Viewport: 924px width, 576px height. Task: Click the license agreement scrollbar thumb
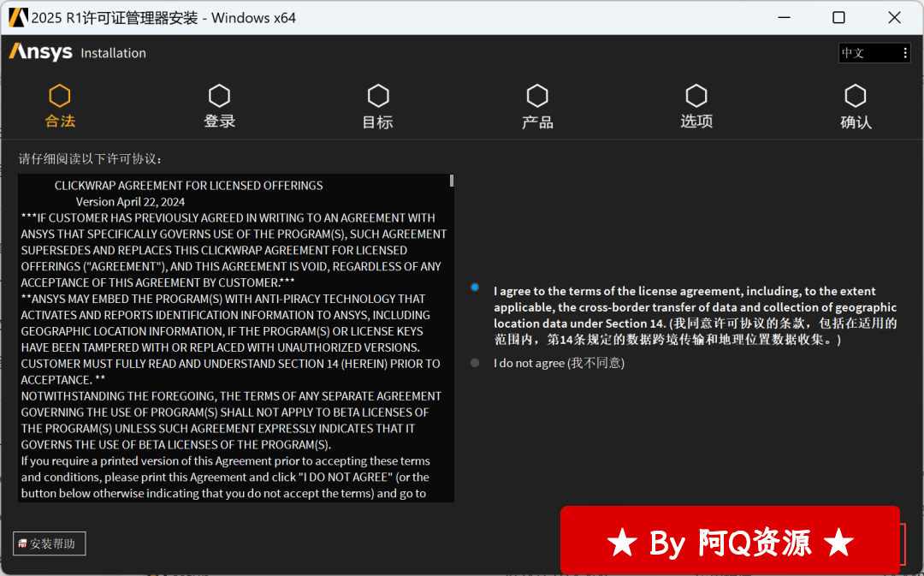[x=452, y=181]
